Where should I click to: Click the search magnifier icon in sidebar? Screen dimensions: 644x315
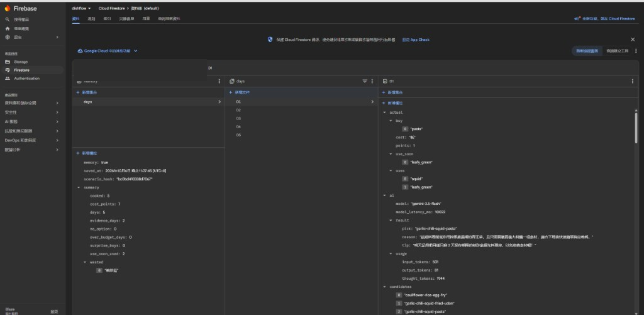point(8,19)
